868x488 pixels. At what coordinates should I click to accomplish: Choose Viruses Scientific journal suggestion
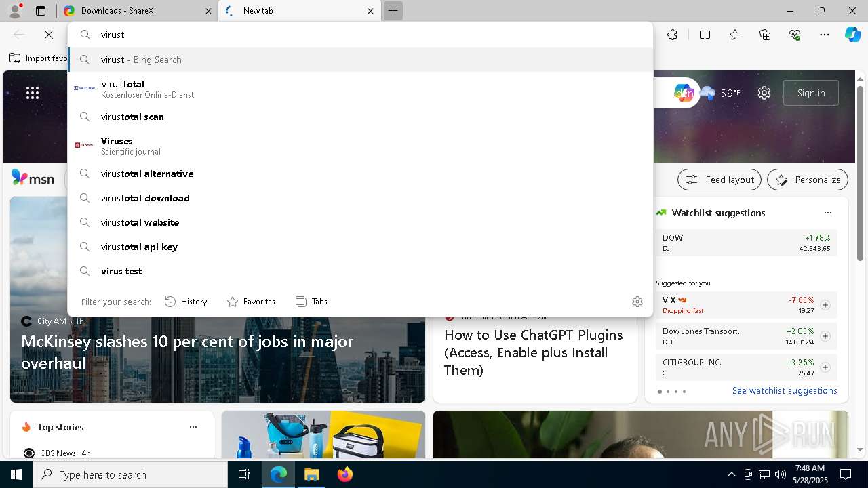pos(360,146)
